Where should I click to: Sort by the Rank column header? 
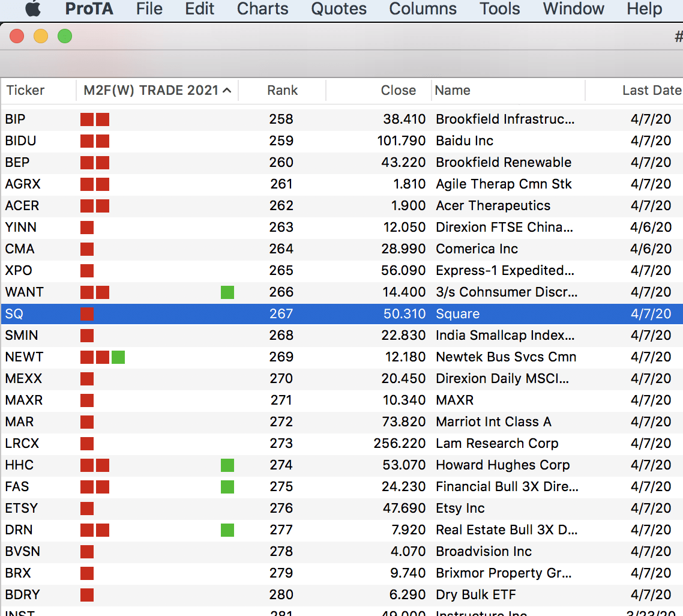[282, 91]
